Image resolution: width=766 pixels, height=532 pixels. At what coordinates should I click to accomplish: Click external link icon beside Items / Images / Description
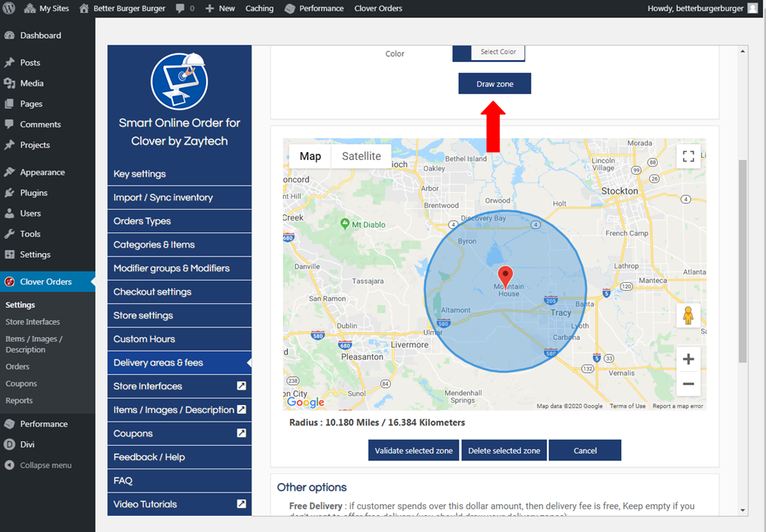pyautogui.click(x=241, y=409)
